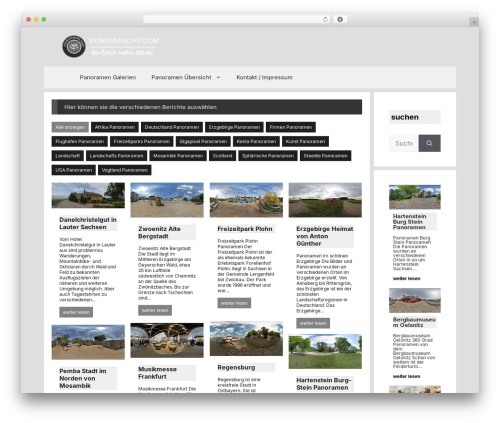Open Freizeitpark Plohn panorama thumbnail

[246, 200]
